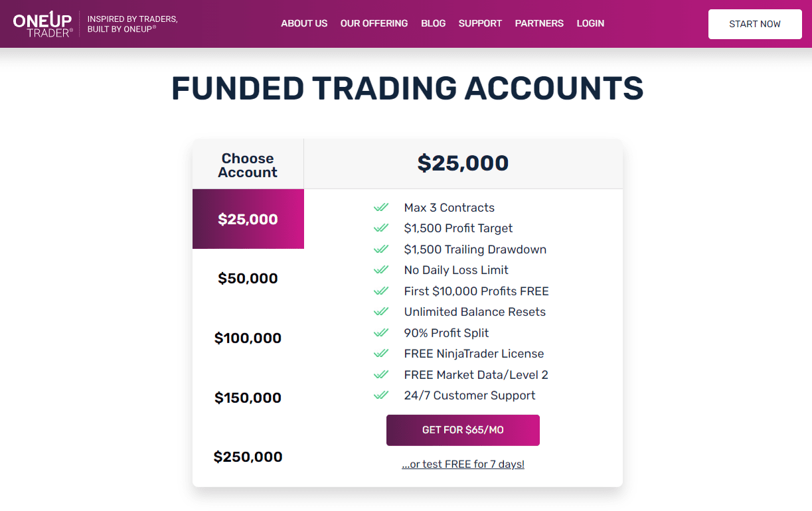812x511 pixels.
Task: Select the $50,000 account option
Action: tap(248, 278)
